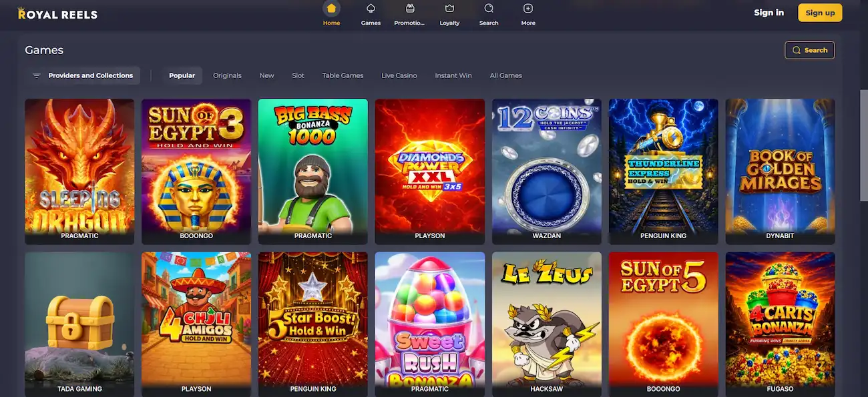Click the HACKSAW provider label
868x397 pixels.
click(547, 388)
